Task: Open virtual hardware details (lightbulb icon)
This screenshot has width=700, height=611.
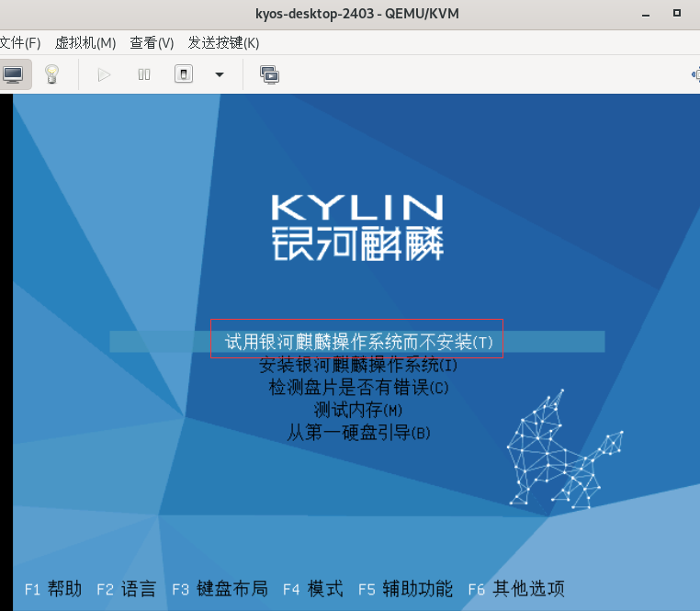Action: click(51, 74)
